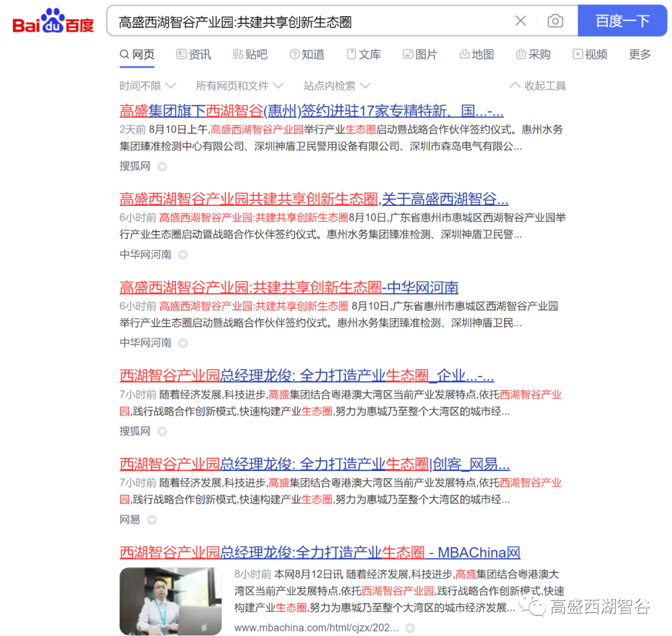Open 采购 procurement search icon
The image size is (672, 636).
point(533,55)
